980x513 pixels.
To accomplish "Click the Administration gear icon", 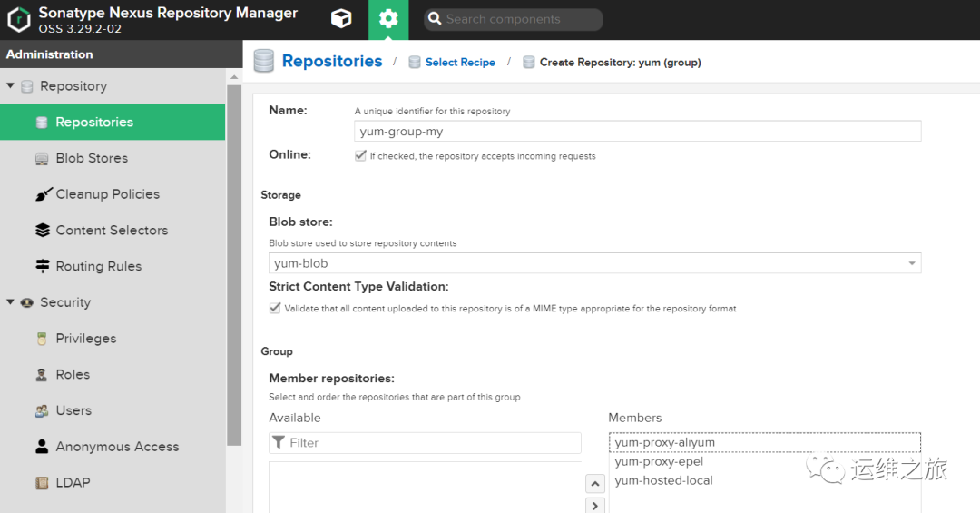I will [x=388, y=19].
